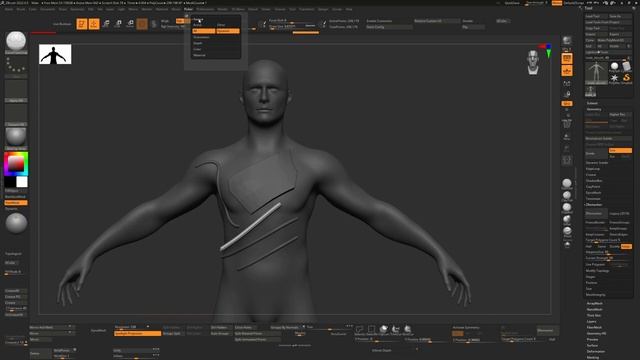Click the Make PolyMesh3D button
This screenshot has height=360, width=640.
tap(614, 40)
